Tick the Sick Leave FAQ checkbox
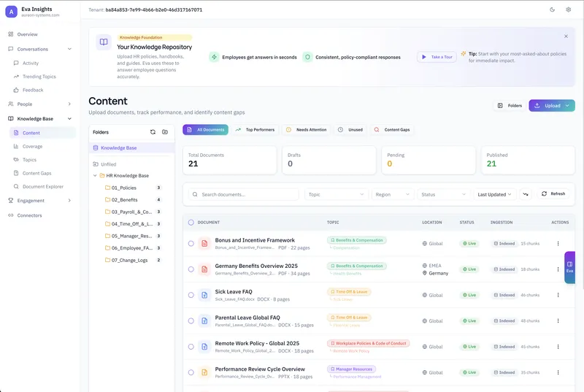Screen dimensions: 584x392 coord(191,295)
